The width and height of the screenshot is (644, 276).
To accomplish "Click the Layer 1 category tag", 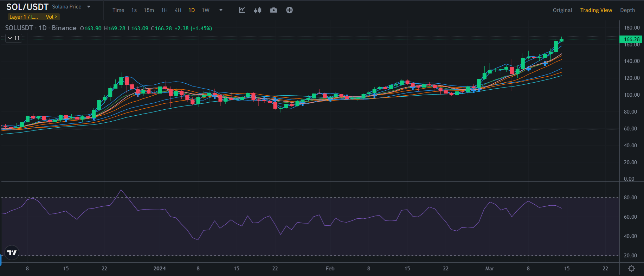I will click(24, 17).
